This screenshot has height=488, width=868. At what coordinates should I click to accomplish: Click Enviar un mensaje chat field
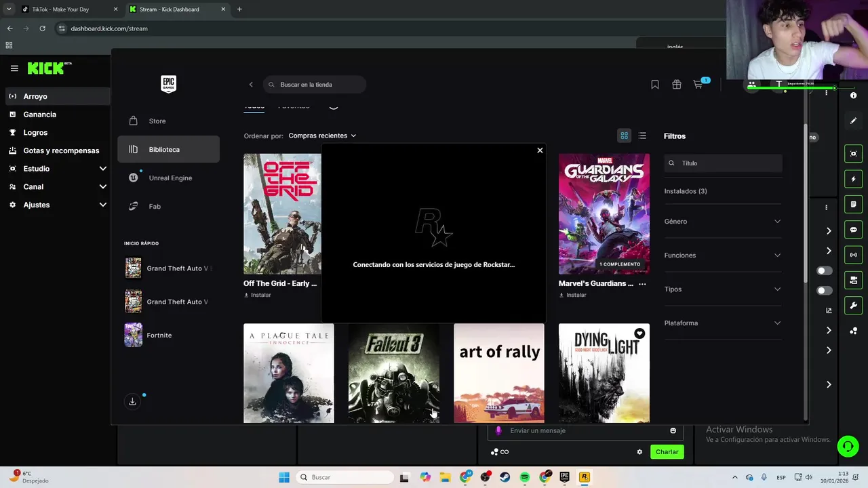585,430
